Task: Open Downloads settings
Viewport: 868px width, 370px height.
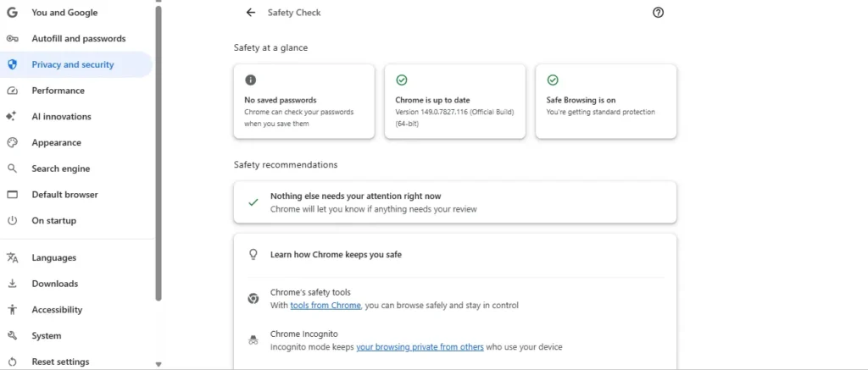Action: [76, 283]
